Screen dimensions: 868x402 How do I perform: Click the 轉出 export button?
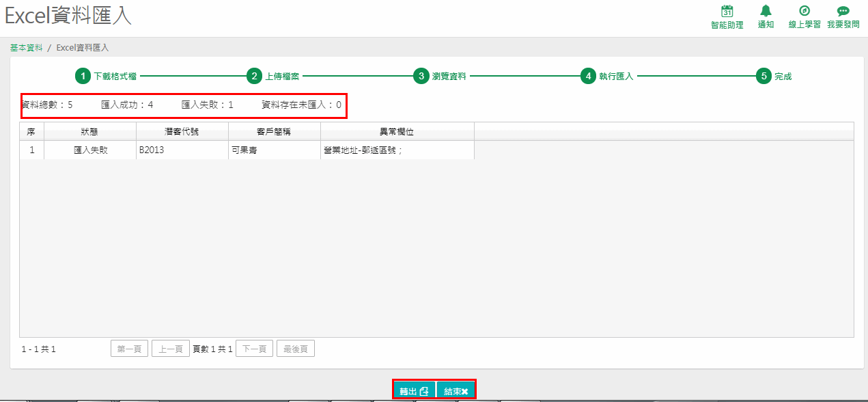[415, 391]
